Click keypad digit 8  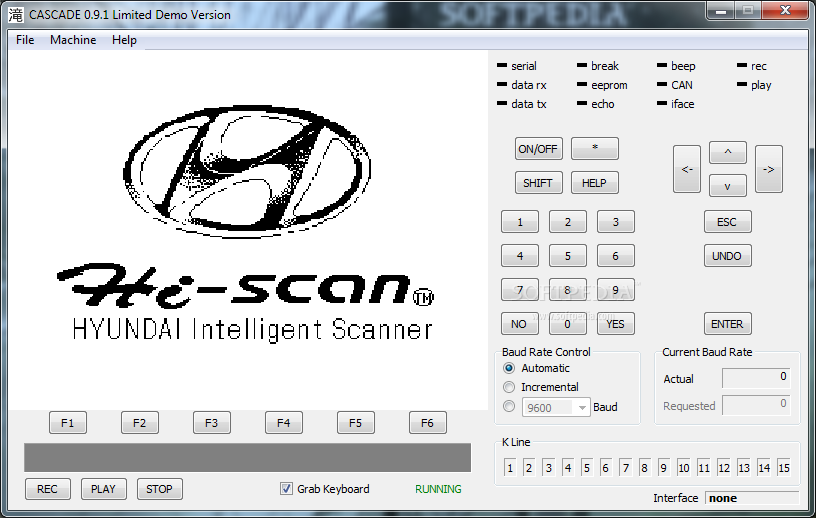click(x=568, y=290)
